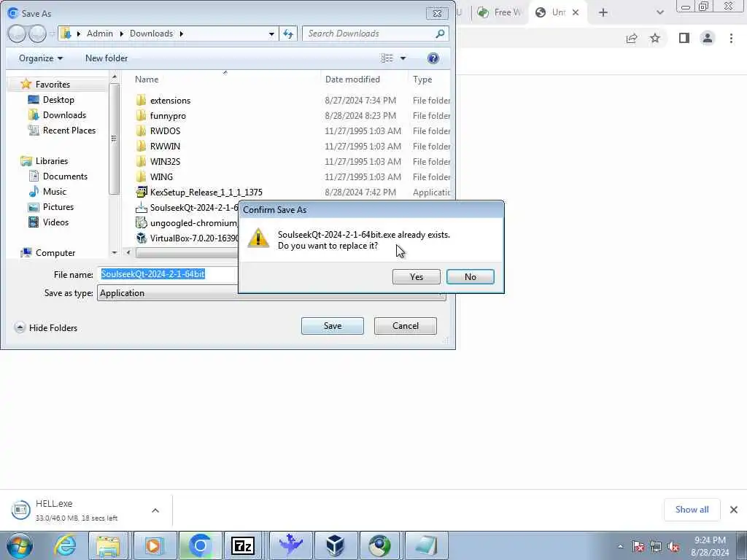This screenshot has height=560, width=747.
Task: Click Yes to replace the existing file
Action: (x=416, y=276)
